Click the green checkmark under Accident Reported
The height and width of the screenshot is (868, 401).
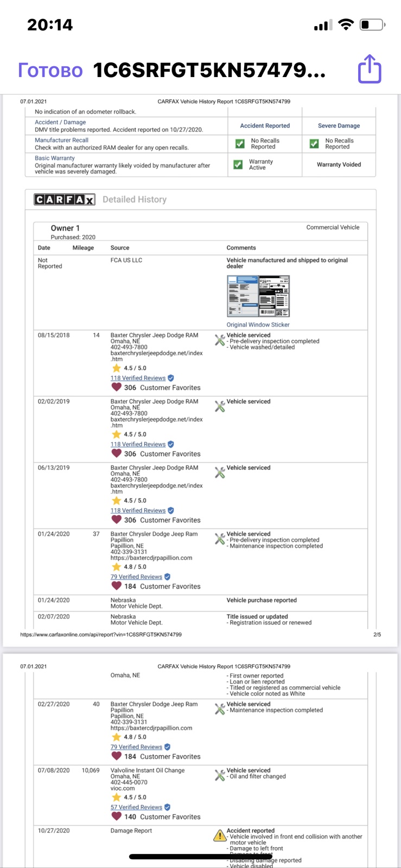click(x=240, y=144)
